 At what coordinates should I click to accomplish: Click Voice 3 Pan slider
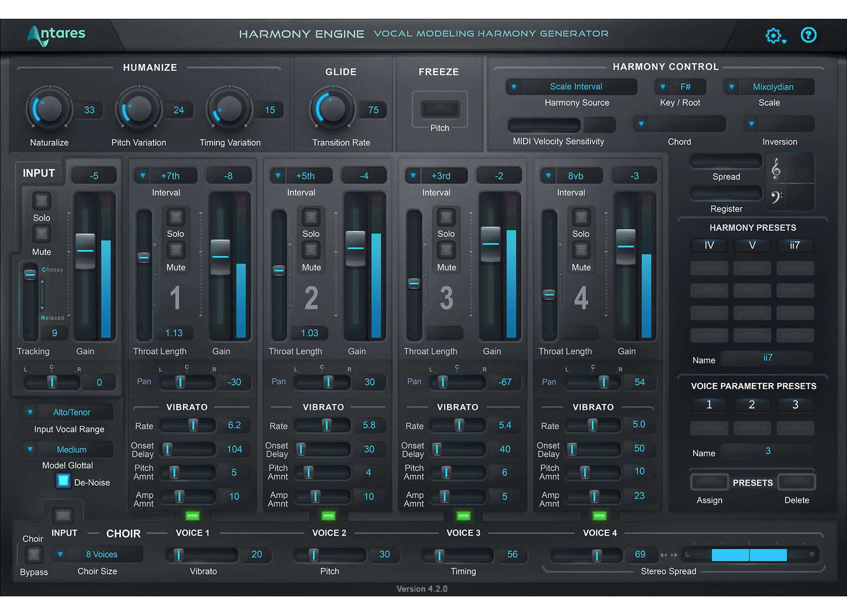click(458, 382)
